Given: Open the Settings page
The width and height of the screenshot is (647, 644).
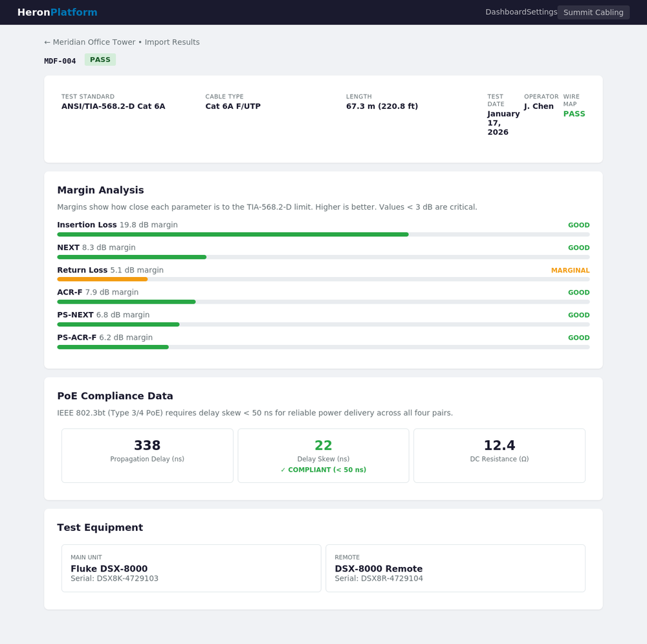Looking at the screenshot, I should [x=541, y=12].
